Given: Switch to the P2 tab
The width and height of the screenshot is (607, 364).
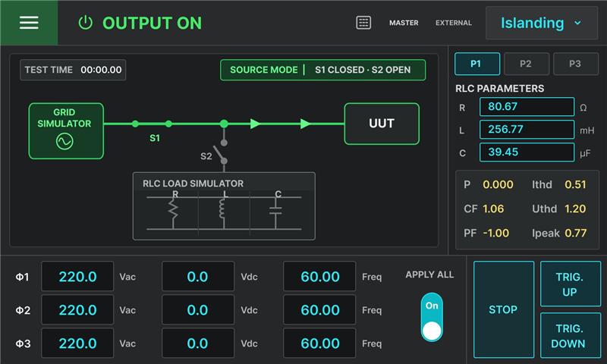Looking at the screenshot, I should (526, 64).
